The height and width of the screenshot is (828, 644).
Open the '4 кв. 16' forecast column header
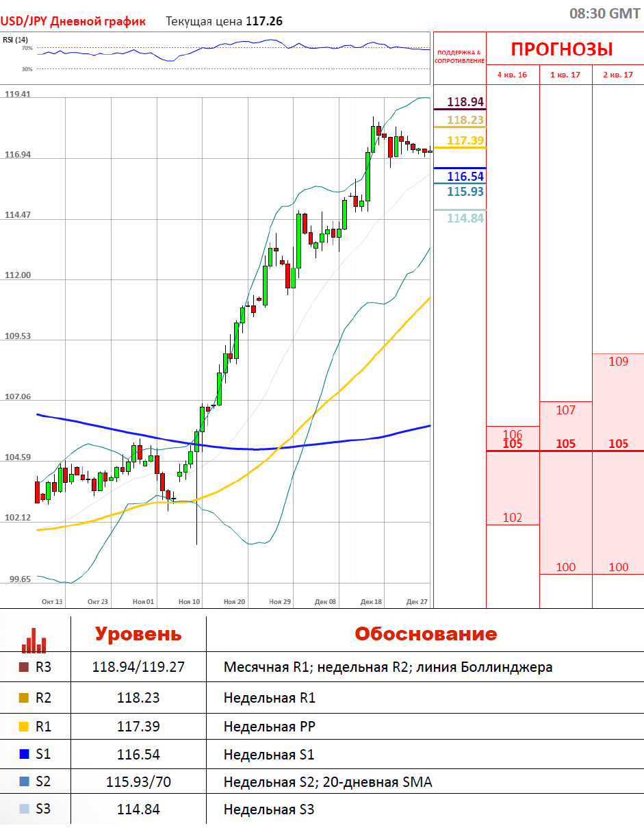pyautogui.click(x=512, y=75)
